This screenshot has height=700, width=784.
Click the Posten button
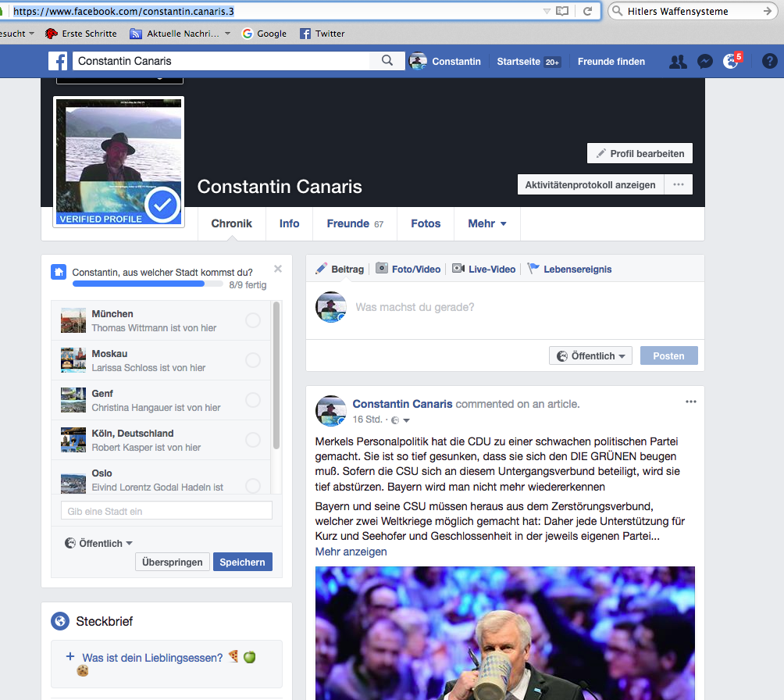(668, 355)
